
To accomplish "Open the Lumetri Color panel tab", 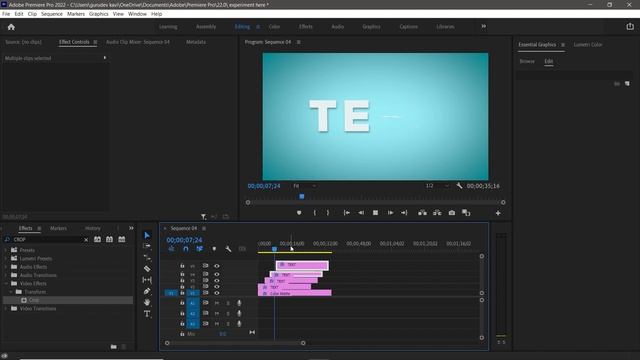I will pyautogui.click(x=588, y=44).
